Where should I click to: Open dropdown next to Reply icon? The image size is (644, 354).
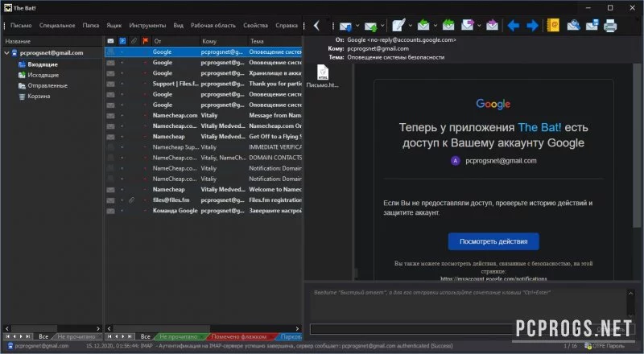[436, 26]
